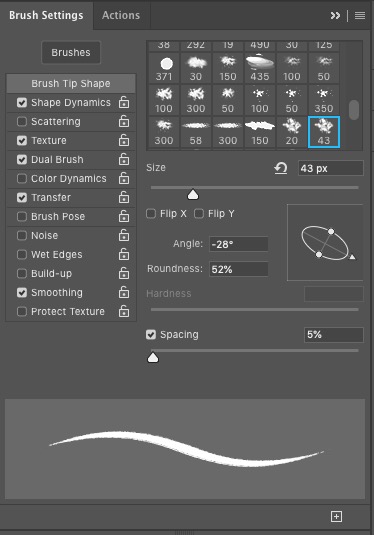Click the create new brush icon
Screen dimensions: 374x535
(x=336, y=516)
